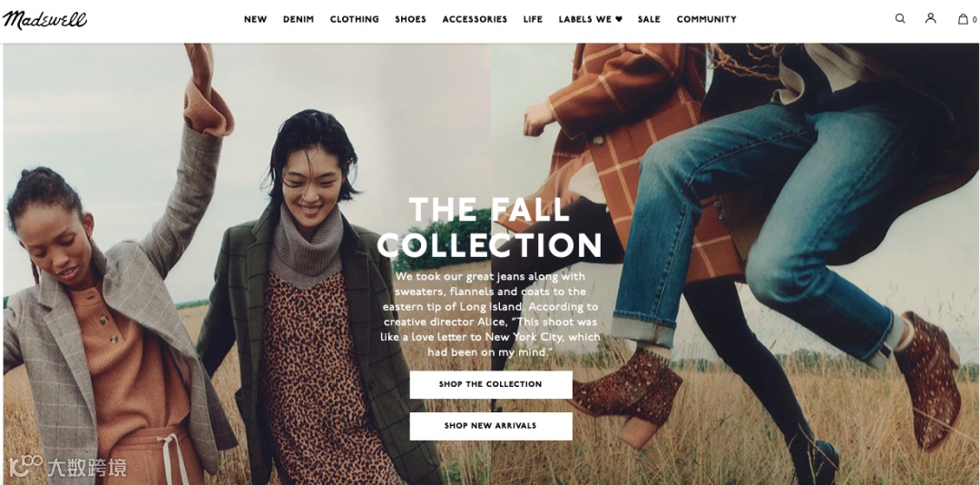Click the SHOP THE COLLECTION button
The width and height of the screenshot is (980, 485).
pyautogui.click(x=491, y=384)
